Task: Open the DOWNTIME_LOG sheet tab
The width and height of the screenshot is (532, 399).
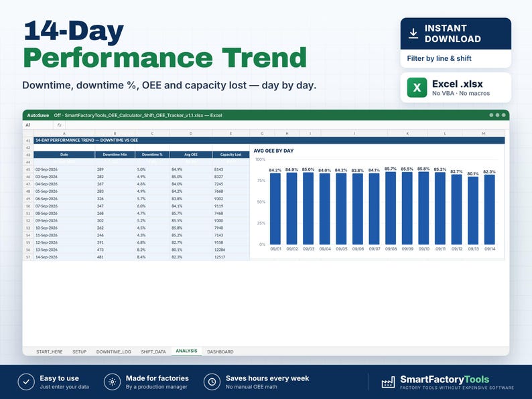Action: tap(114, 352)
